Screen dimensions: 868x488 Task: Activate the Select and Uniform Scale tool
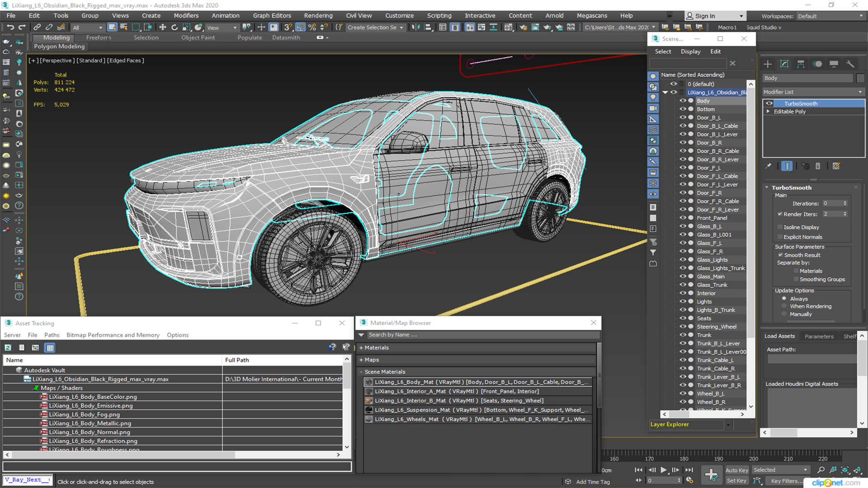(x=186, y=28)
